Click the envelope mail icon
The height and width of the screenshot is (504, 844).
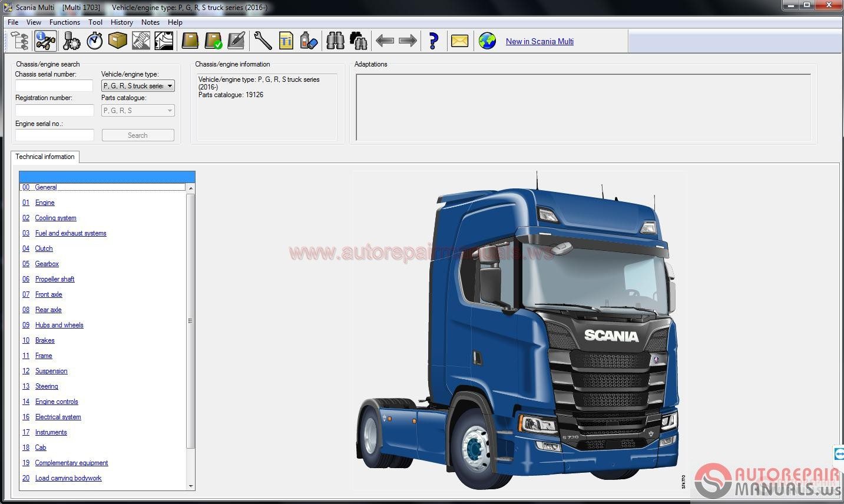tap(459, 41)
